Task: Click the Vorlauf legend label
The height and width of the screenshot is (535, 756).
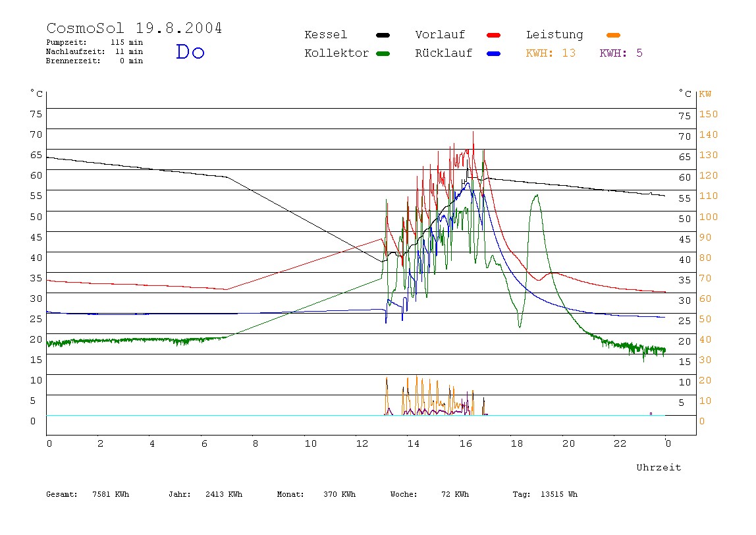Action: (440, 35)
